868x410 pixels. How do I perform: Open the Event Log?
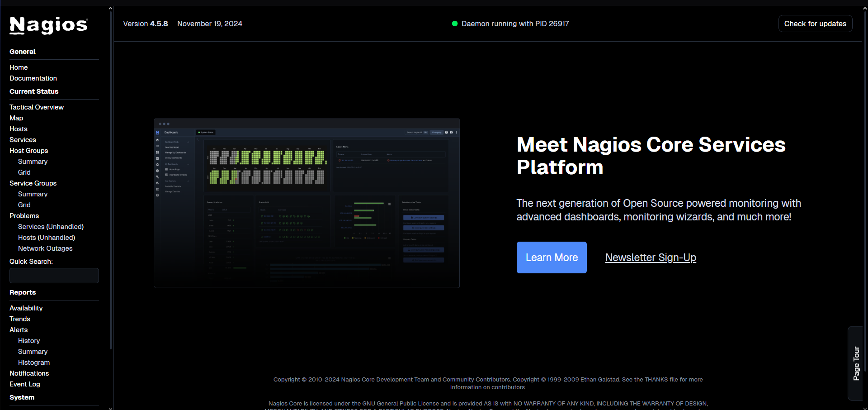pyautogui.click(x=24, y=384)
